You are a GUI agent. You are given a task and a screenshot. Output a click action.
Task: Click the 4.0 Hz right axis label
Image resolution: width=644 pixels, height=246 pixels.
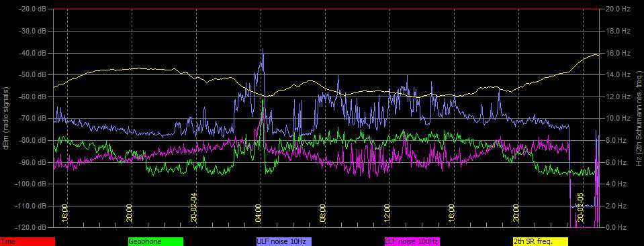pyautogui.click(x=616, y=184)
